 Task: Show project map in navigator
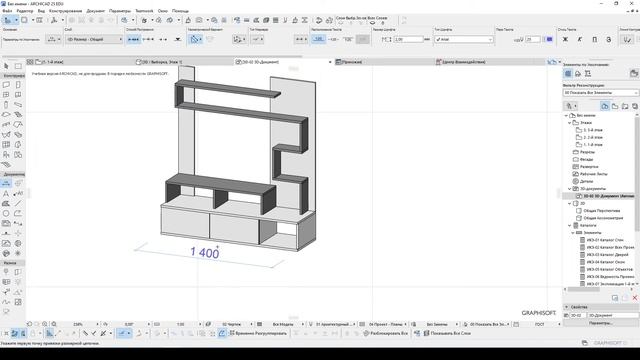click(605, 106)
